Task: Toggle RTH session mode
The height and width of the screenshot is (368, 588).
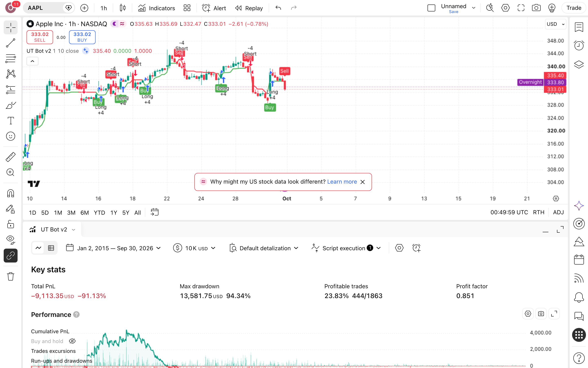Action: (539, 212)
